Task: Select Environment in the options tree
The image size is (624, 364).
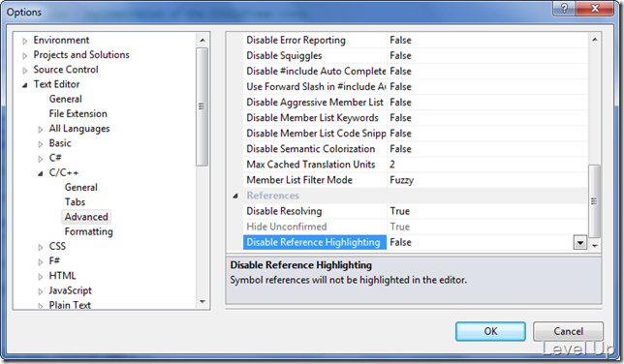Action: point(61,41)
